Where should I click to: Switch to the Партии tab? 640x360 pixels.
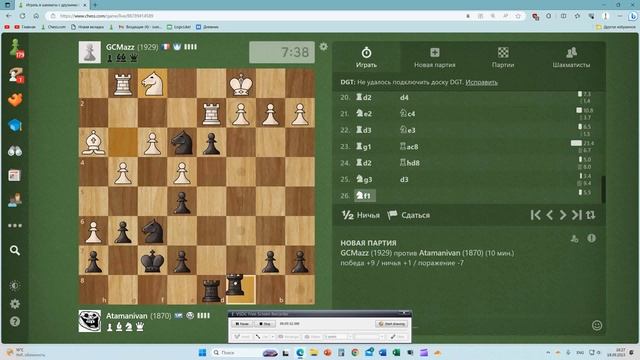[503, 58]
